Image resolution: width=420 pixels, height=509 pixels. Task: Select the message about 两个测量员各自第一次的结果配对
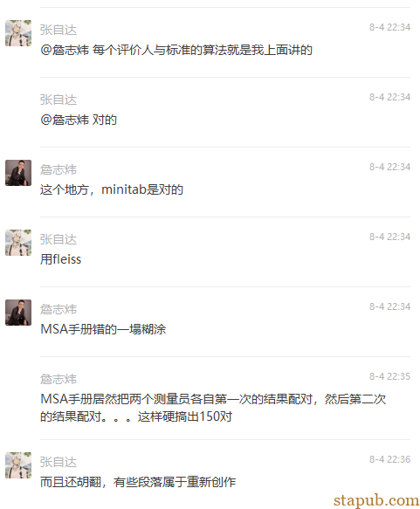213,408
